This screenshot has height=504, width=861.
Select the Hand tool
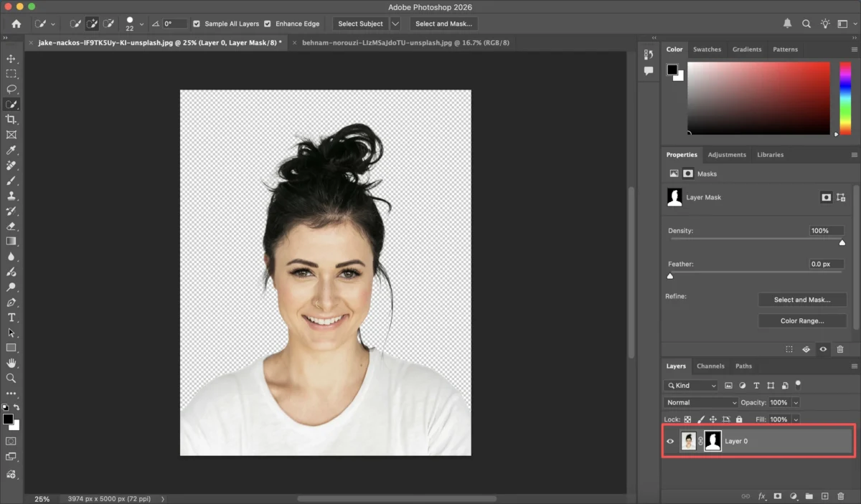pos(11,363)
